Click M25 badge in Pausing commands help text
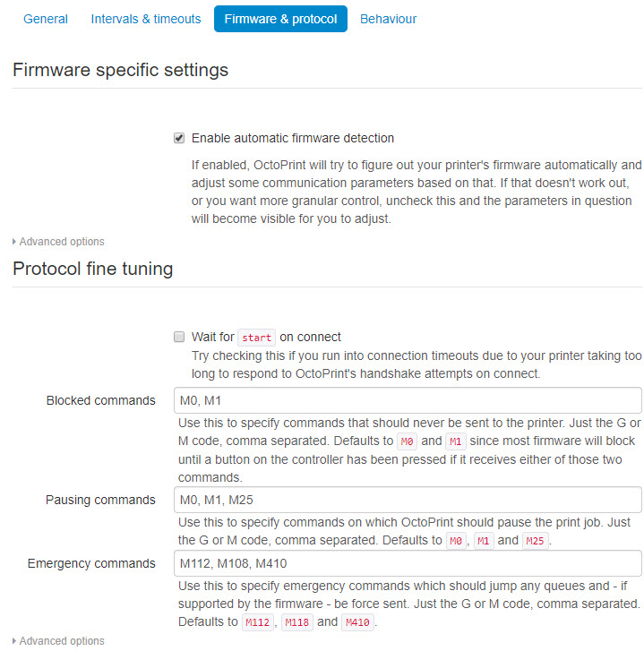Viewport: 644px width, 651px height. pyautogui.click(x=535, y=541)
